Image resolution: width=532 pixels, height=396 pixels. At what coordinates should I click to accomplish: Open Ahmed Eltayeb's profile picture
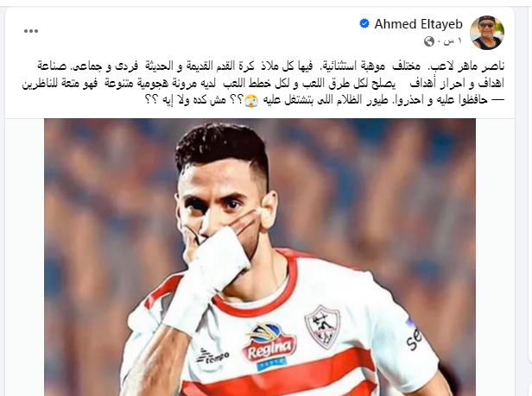[x=487, y=33]
